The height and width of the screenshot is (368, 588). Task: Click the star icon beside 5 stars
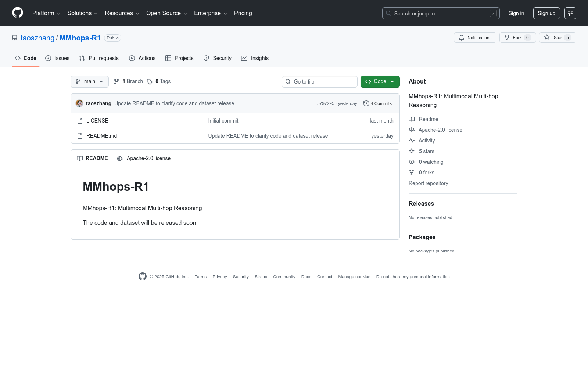412,151
